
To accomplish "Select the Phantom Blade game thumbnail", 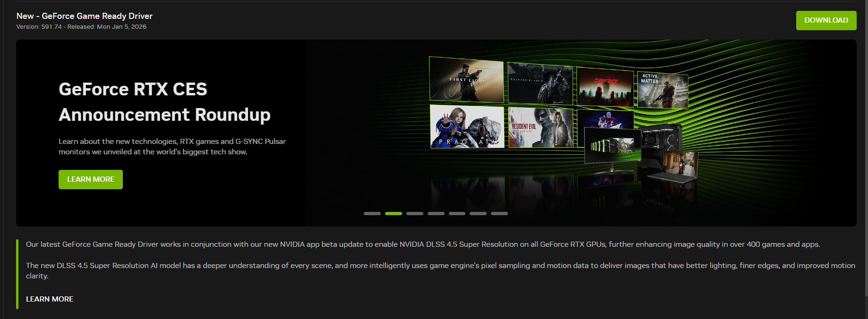I will 540,84.
